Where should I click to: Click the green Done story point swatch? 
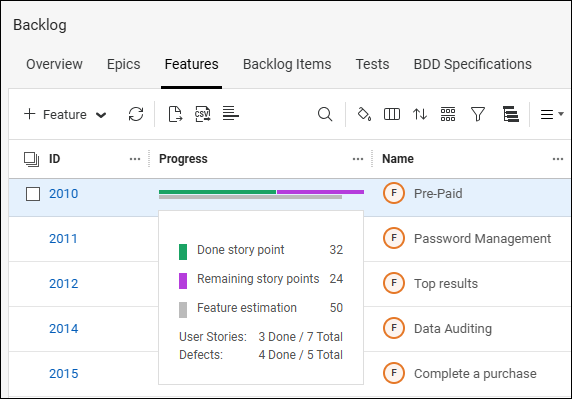(183, 252)
